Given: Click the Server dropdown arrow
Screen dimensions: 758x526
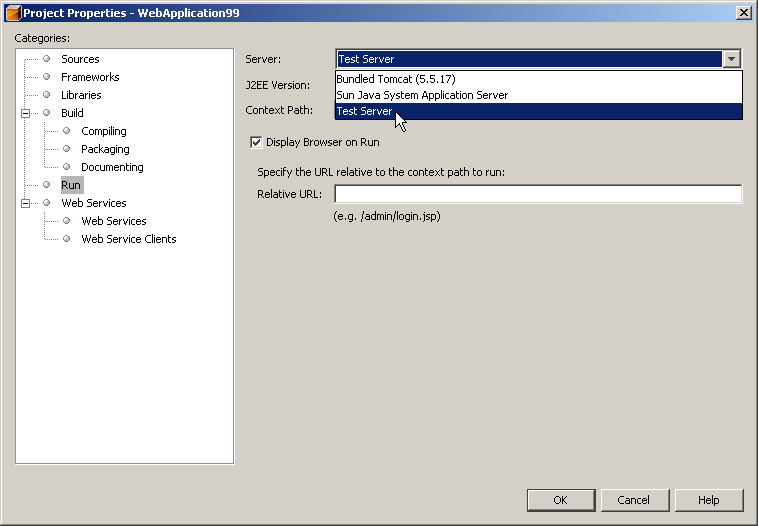Looking at the screenshot, I should 732,59.
